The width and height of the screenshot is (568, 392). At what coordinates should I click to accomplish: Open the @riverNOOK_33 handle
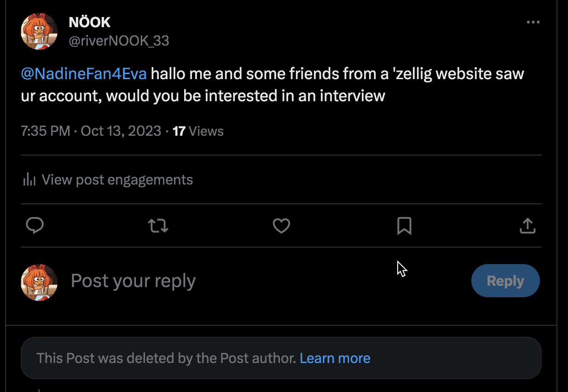click(x=119, y=41)
